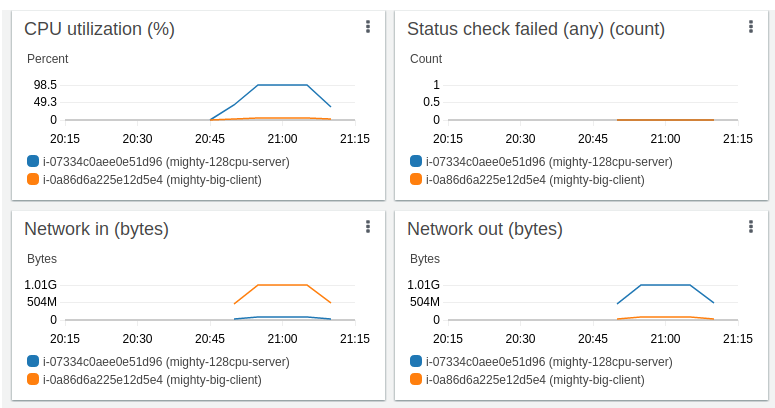Open CPU utilization widget options menu
The height and width of the screenshot is (408, 775).
point(367,27)
